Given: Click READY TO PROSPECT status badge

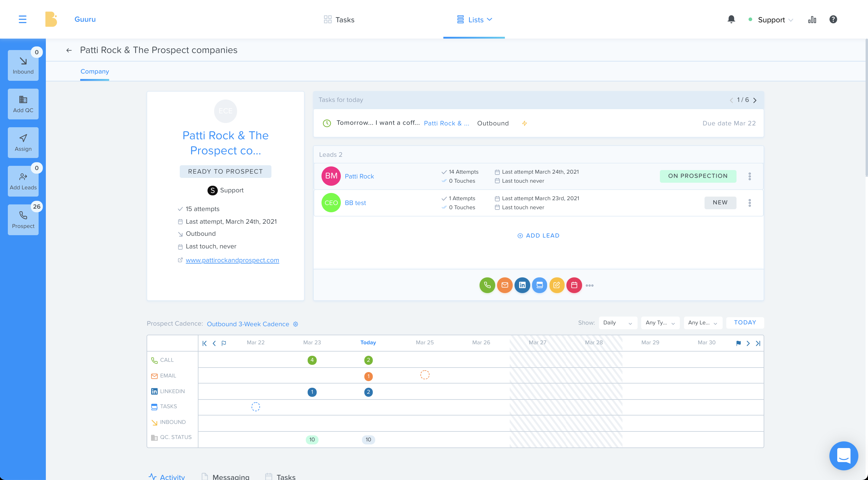Looking at the screenshot, I should pos(225,172).
